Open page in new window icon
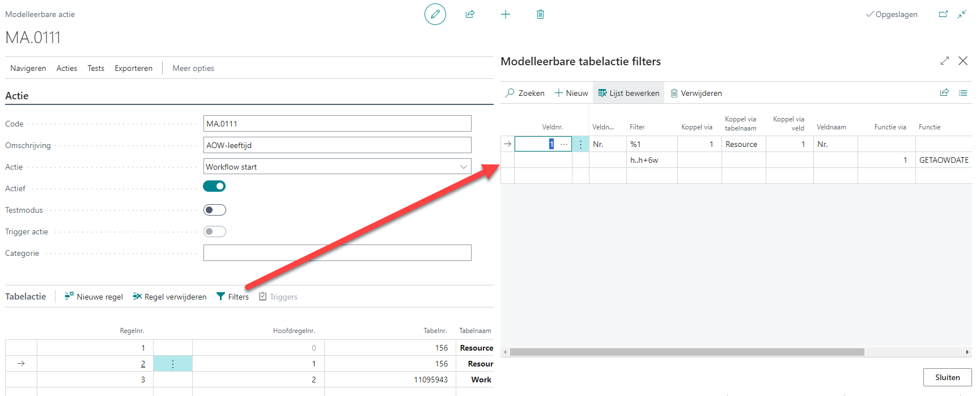Image resolution: width=980 pixels, height=396 pixels. 943,14
